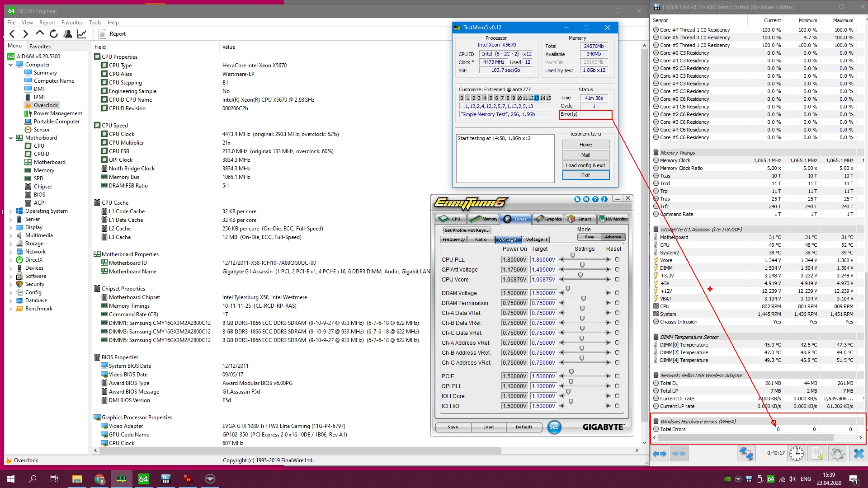Collapse the Motherboard tree node
The width and height of the screenshot is (868, 488).
(11, 138)
